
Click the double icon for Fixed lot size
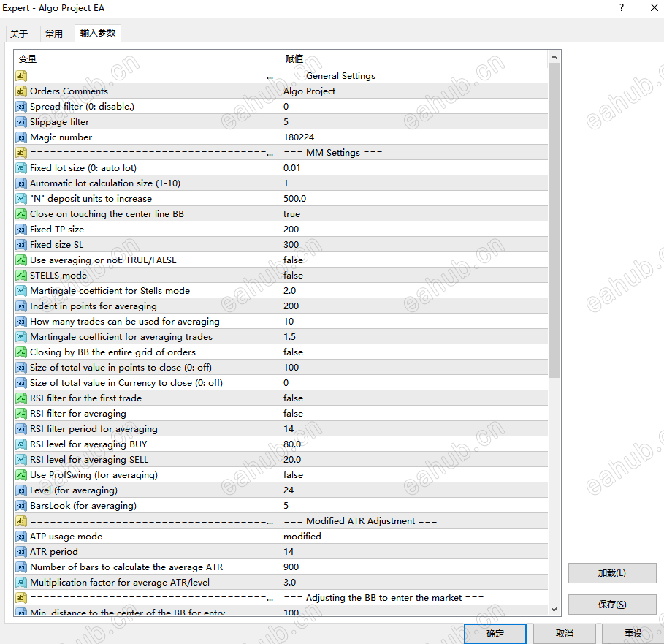[20, 168]
